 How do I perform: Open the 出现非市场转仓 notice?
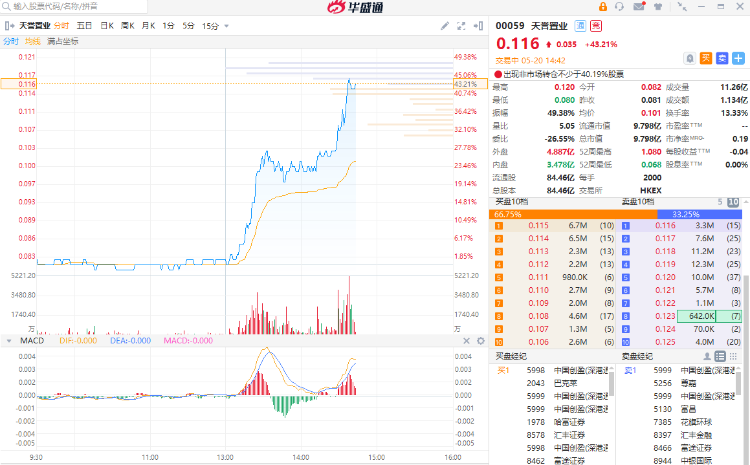pos(559,74)
